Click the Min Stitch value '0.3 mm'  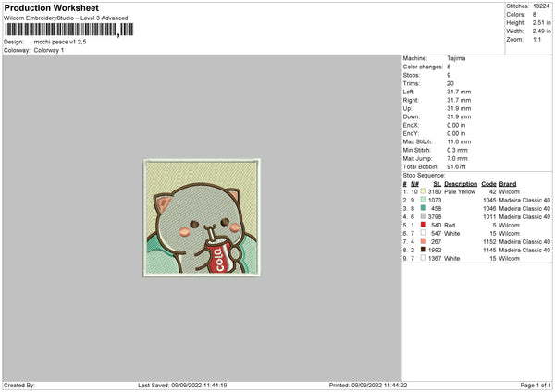[x=457, y=150]
